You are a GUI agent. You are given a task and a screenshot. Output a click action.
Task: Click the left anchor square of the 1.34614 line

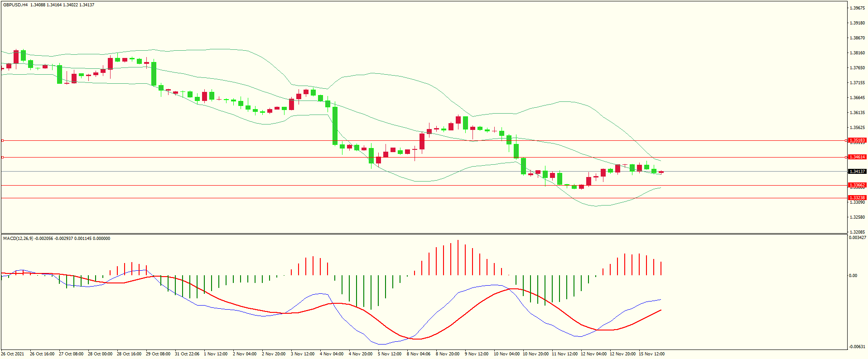pyautogui.click(x=2, y=158)
